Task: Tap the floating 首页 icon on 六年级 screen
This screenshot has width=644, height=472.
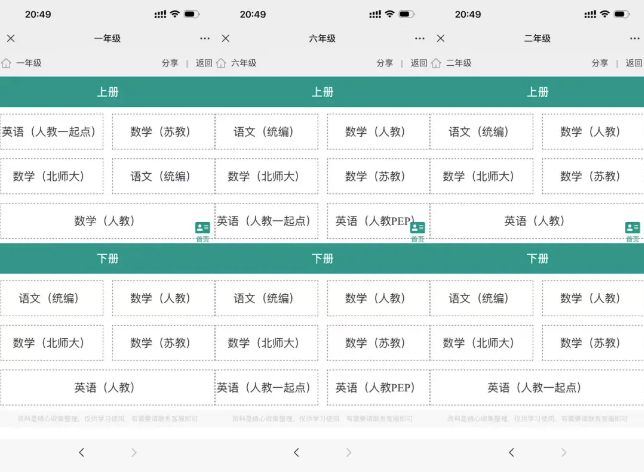Action: [417, 231]
